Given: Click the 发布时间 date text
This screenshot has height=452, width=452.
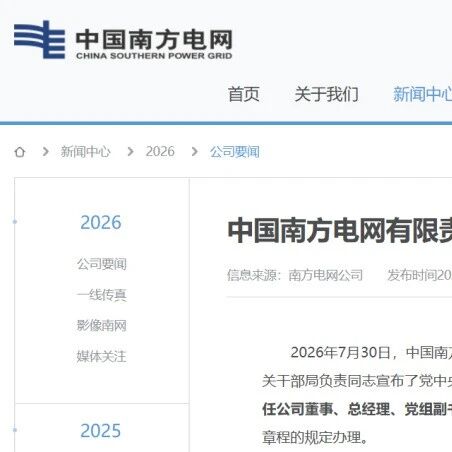Looking at the screenshot, I should pos(420,275).
